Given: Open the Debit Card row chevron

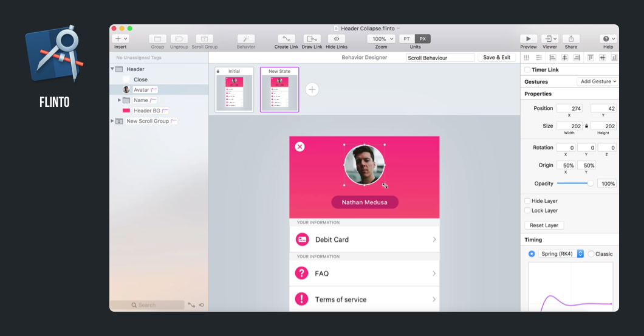Looking at the screenshot, I should coord(434,239).
